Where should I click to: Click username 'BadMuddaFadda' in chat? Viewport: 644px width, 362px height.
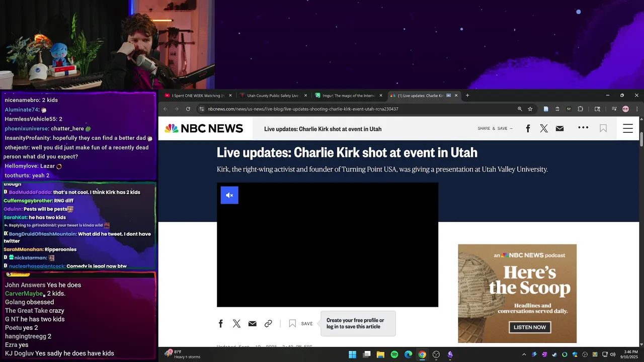(x=30, y=192)
